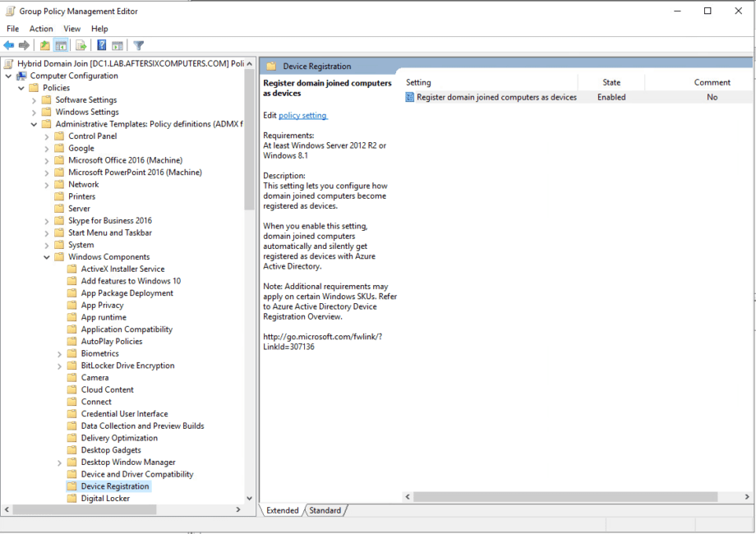
Task: Open the View menu
Action: (71, 28)
